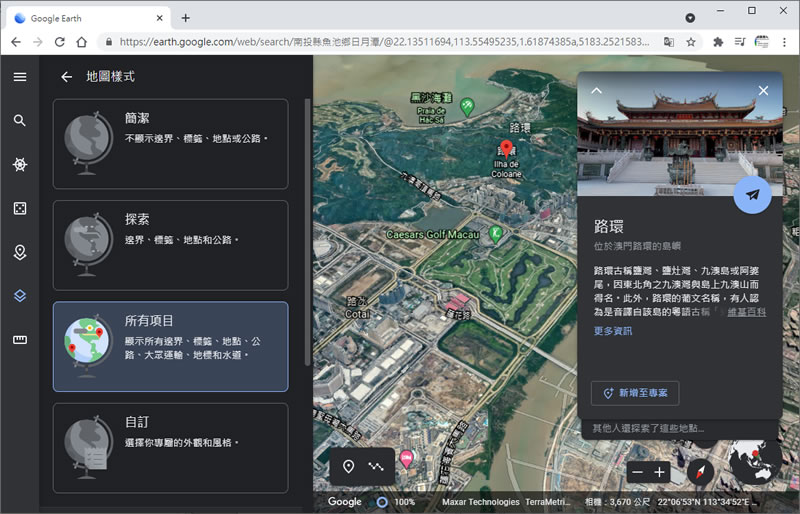Click the Caesars Golf Macau marker
The image size is (800, 514).
495,234
